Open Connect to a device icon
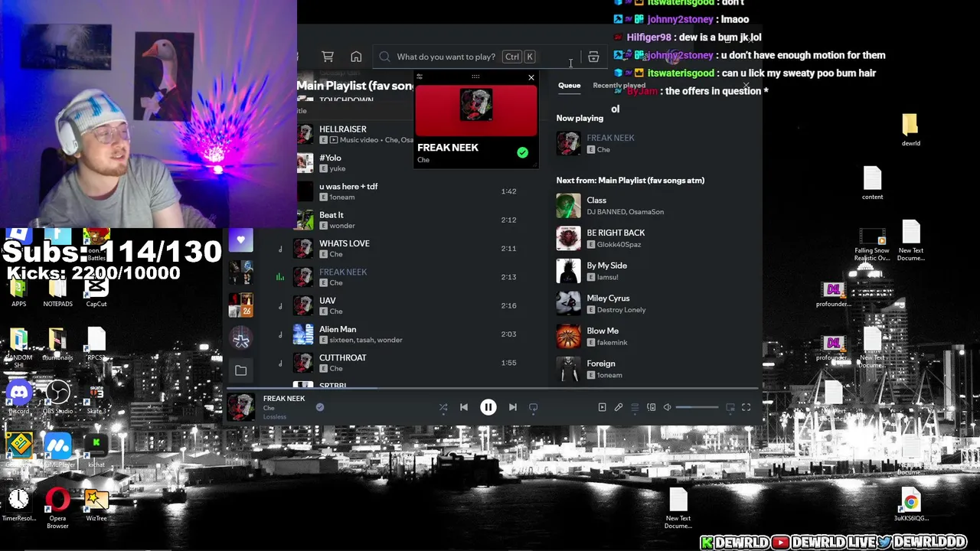Image resolution: width=980 pixels, height=551 pixels. (652, 408)
